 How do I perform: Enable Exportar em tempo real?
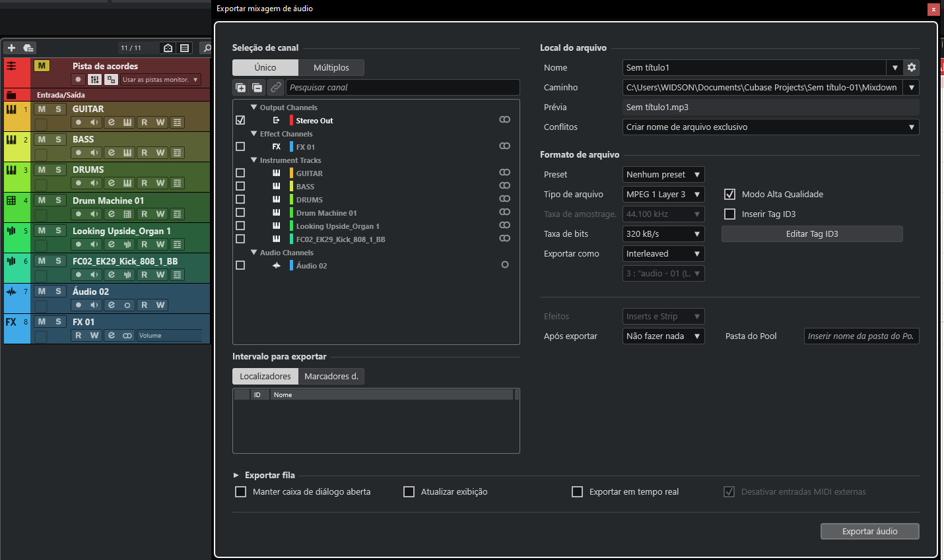point(577,491)
